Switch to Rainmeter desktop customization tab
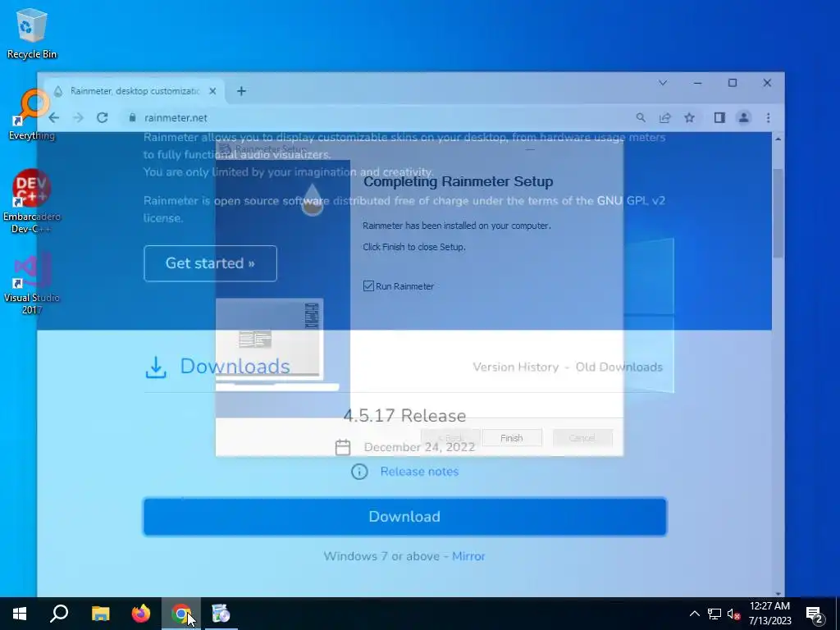840x630 pixels. tap(134, 91)
